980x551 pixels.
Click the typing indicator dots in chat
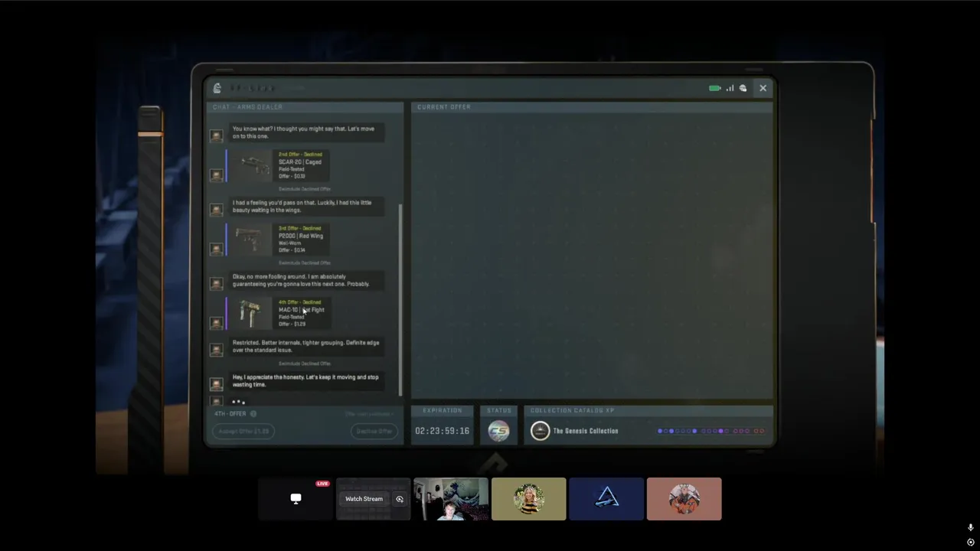coord(238,401)
